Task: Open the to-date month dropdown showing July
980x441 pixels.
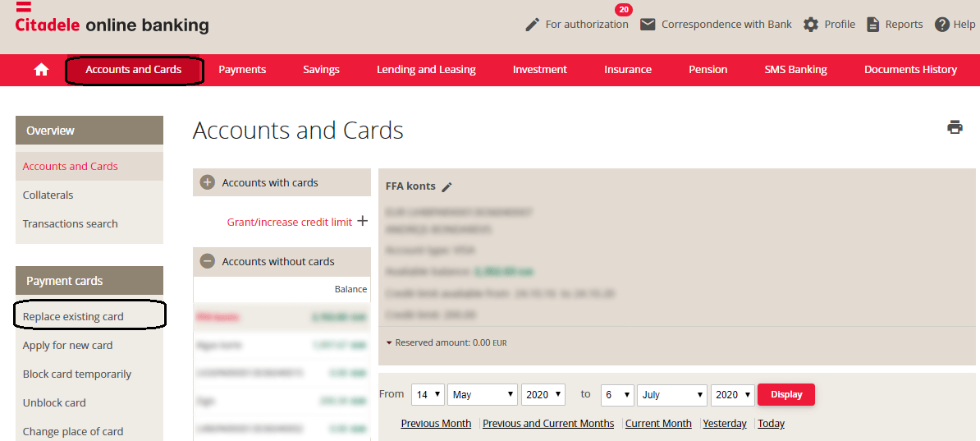Action: (x=673, y=395)
